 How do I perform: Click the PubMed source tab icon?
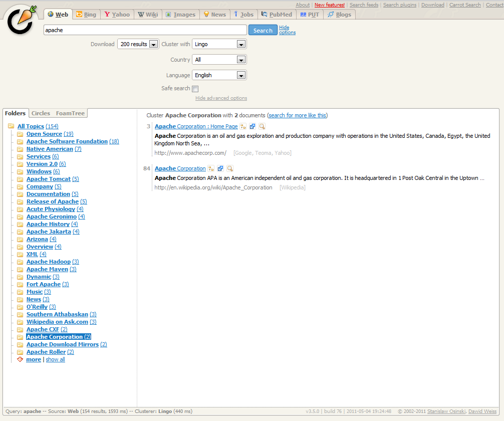(265, 15)
